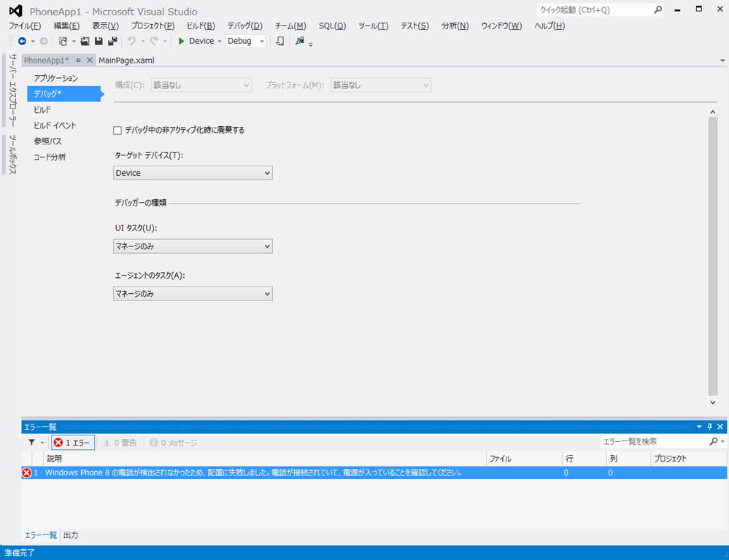Open the サーバー エクスプローラー side panel

pyautogui.click(x=12, y=90)
